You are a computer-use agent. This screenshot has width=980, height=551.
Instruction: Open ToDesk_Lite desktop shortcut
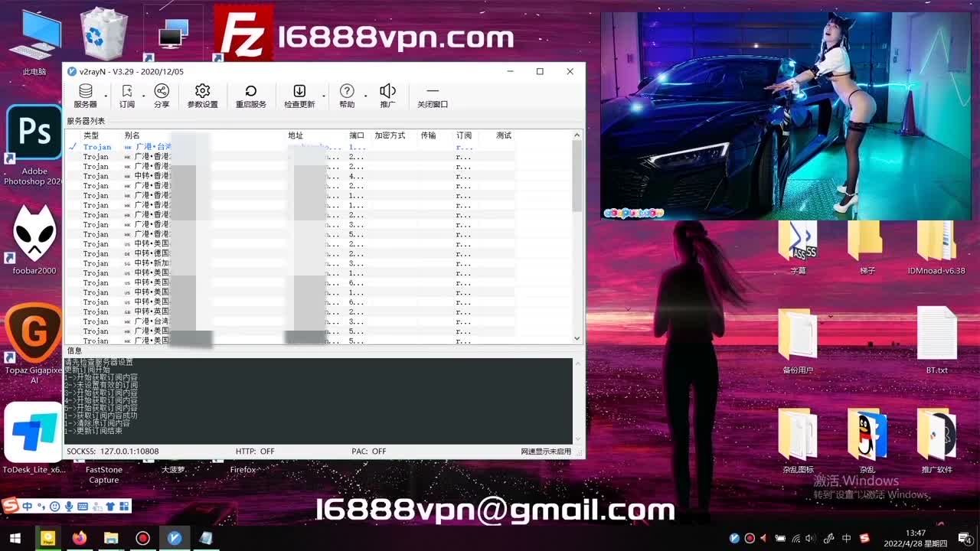pos(34,438)
